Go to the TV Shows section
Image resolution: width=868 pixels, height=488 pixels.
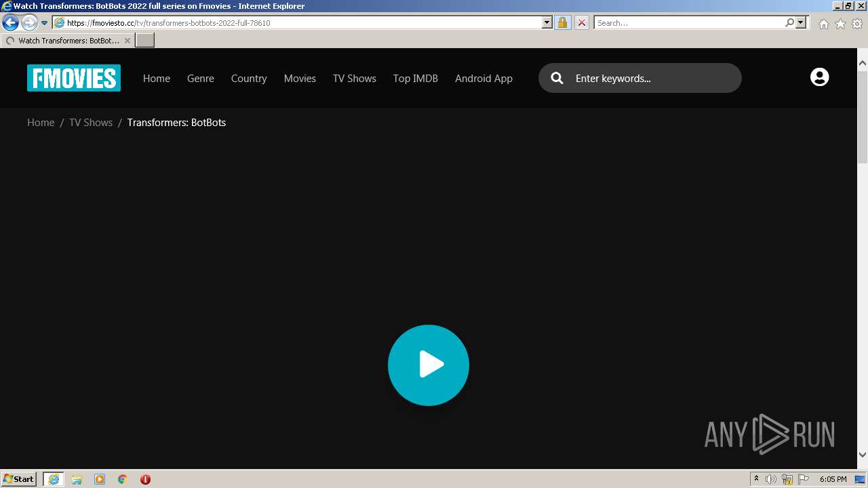(355, 79)
